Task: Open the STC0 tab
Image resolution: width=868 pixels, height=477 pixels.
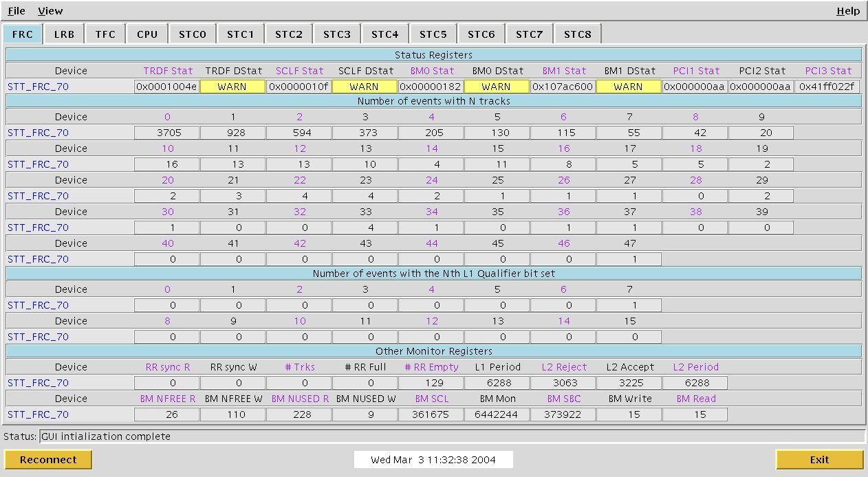Action: coord(193,34)
